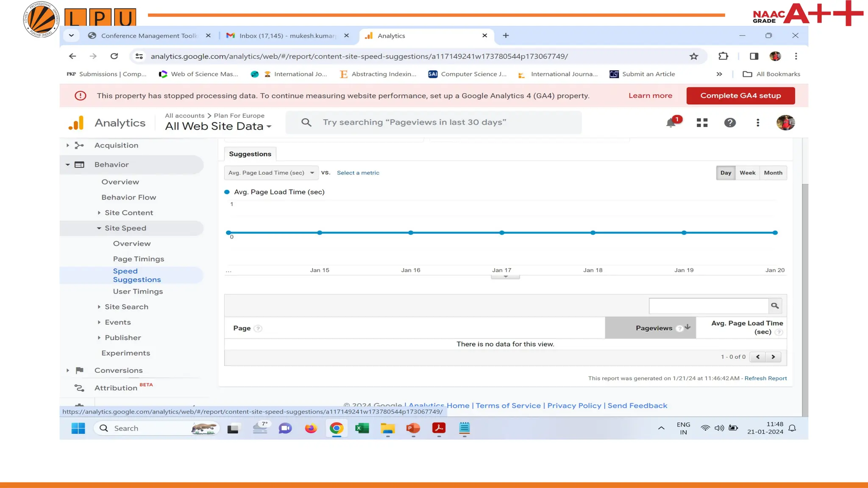
Task: Click the help question mark icon
Action: (x=729, y=123)
